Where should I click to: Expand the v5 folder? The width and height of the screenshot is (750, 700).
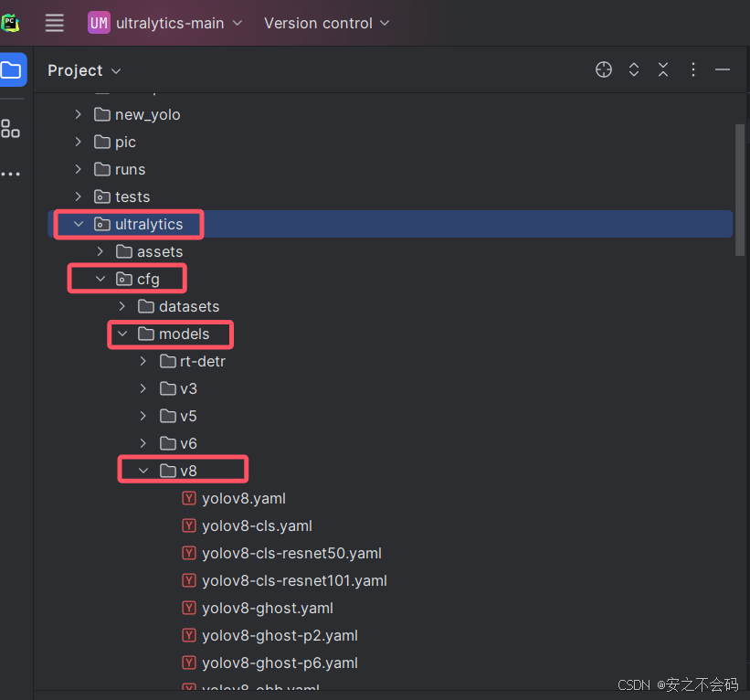tap(143, 416)
